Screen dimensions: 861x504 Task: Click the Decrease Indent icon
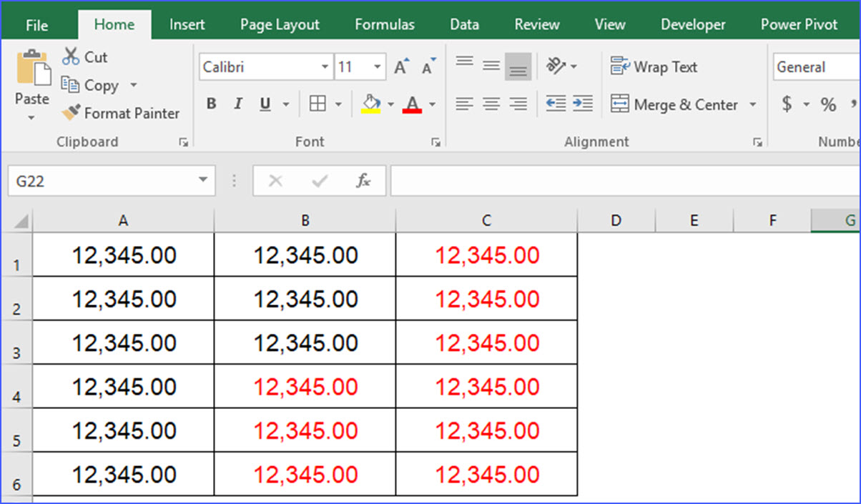point(557,104)
